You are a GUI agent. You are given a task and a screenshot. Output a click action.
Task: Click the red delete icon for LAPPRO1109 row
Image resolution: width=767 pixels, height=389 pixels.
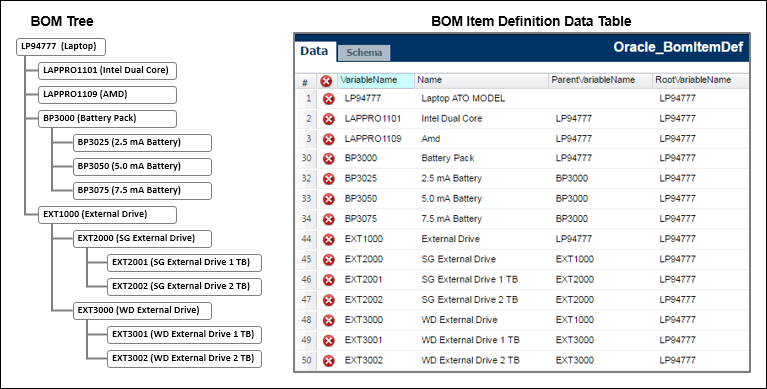(x=329, y=139)
